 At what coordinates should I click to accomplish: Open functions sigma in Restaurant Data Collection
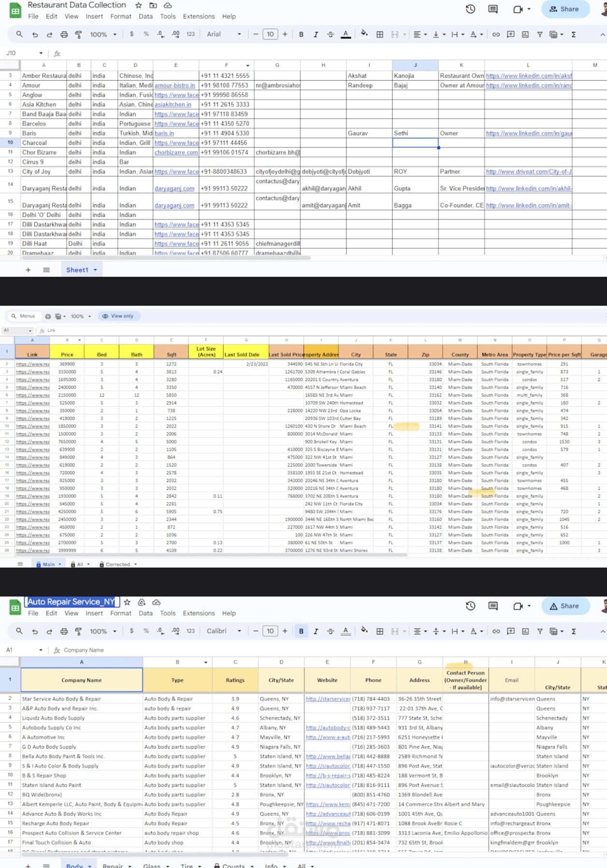tap(574, 34)
